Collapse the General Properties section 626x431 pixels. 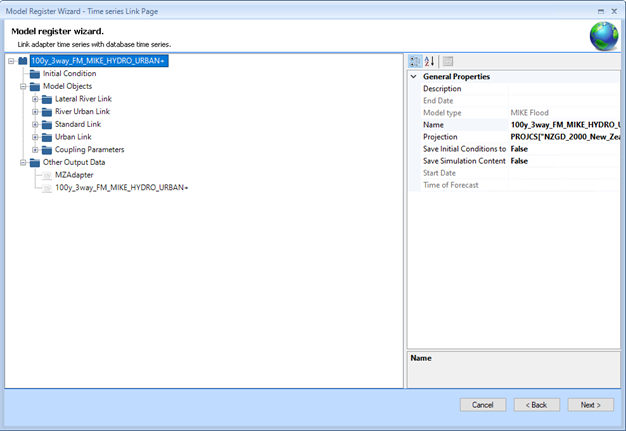[414, 76]
